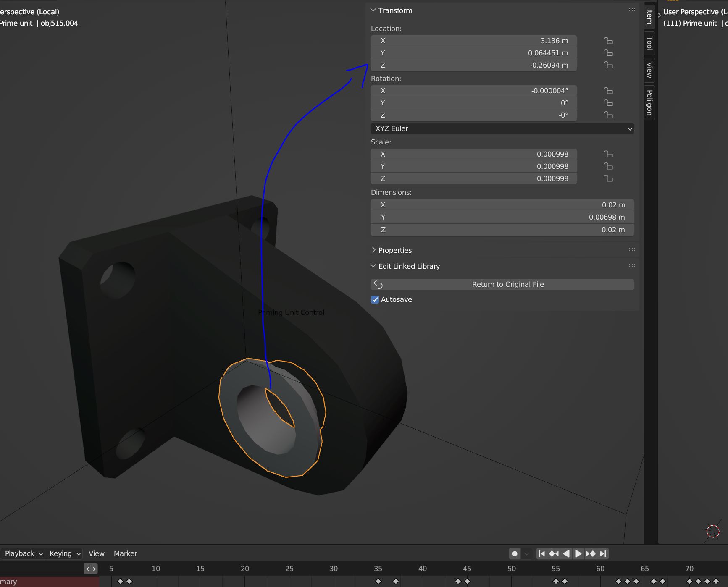Collapse the Transform panel
This screenshot has width=728, height=587.
point(373,10)
